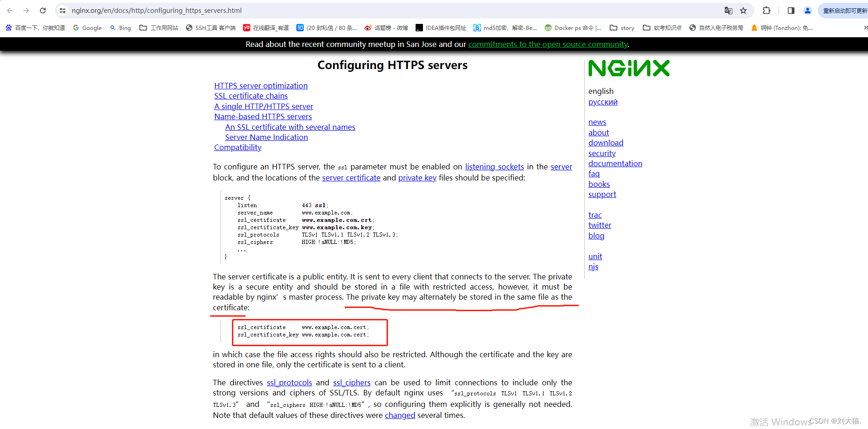The image size is (868, 429).
Task: Open the 软考知识点 bookmark folder
Action: point(662,28)
